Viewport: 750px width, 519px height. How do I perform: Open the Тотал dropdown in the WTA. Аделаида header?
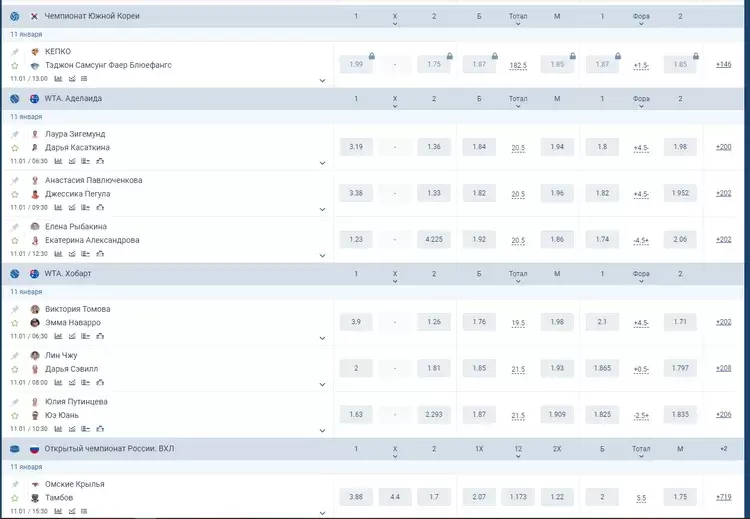click(x=518, y=101)
